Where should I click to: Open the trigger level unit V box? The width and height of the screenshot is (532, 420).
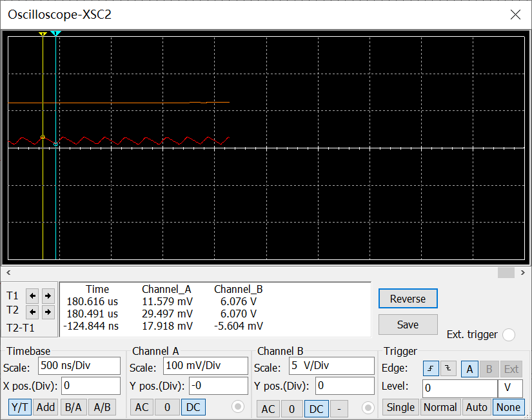510,388
